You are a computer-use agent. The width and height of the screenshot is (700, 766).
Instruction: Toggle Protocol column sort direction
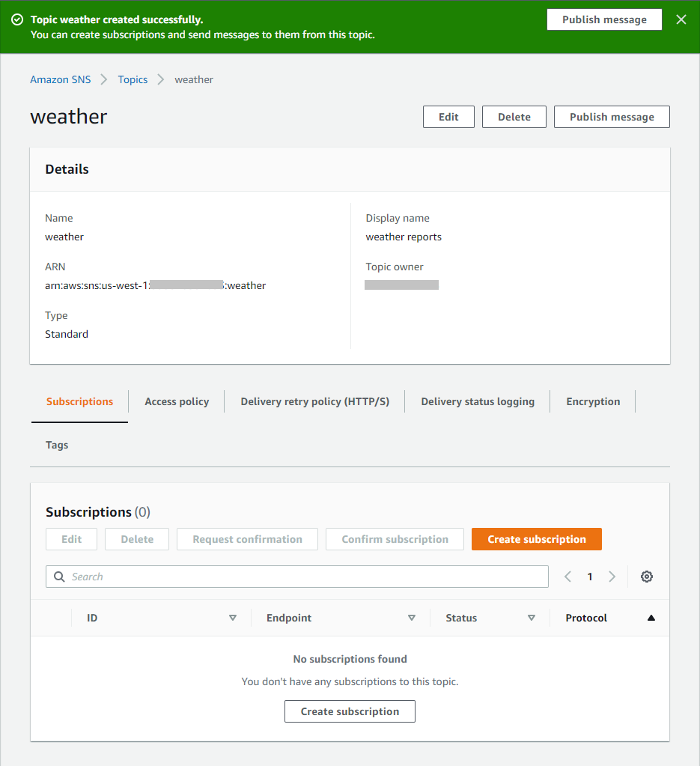tap(651, 618)
